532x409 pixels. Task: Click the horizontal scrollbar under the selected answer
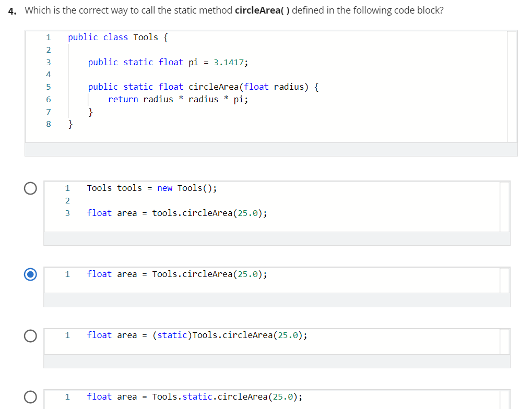click(x=277, y=300)
